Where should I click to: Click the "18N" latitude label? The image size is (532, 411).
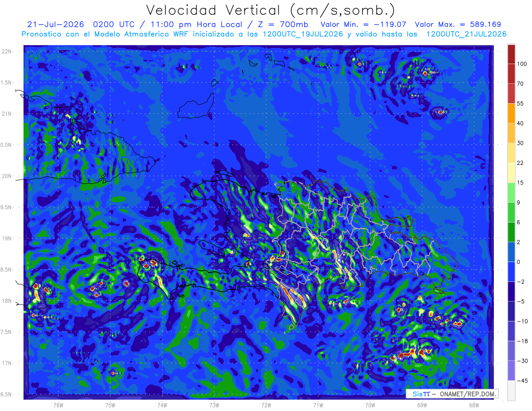[8, 301]
